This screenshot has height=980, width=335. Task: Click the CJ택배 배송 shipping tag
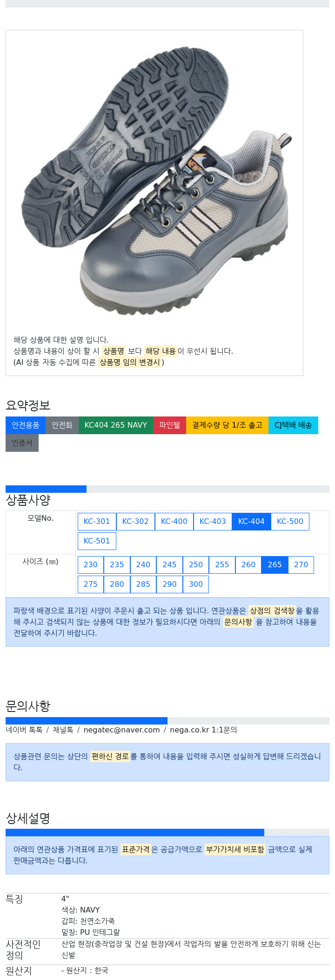coord(293,425)
